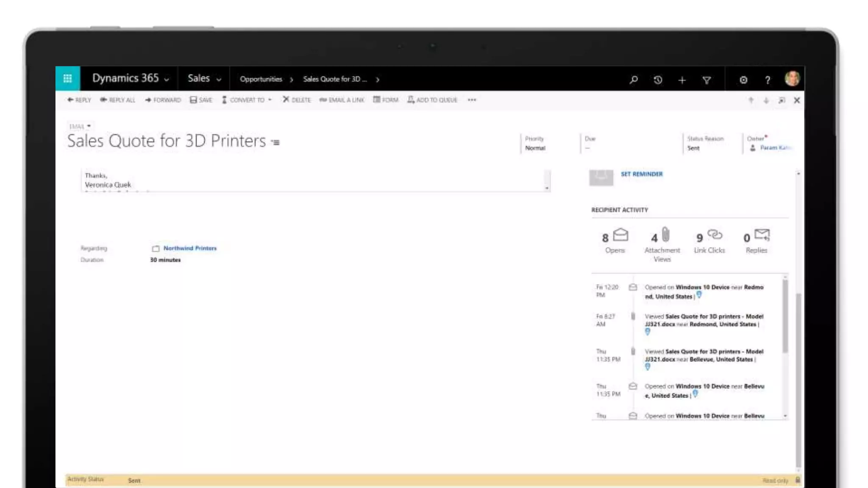Image resolution: width=868 pixels, height=488 pixels.
Task: Open the Convert To dropdown arrow
Action: coord(270,100)
